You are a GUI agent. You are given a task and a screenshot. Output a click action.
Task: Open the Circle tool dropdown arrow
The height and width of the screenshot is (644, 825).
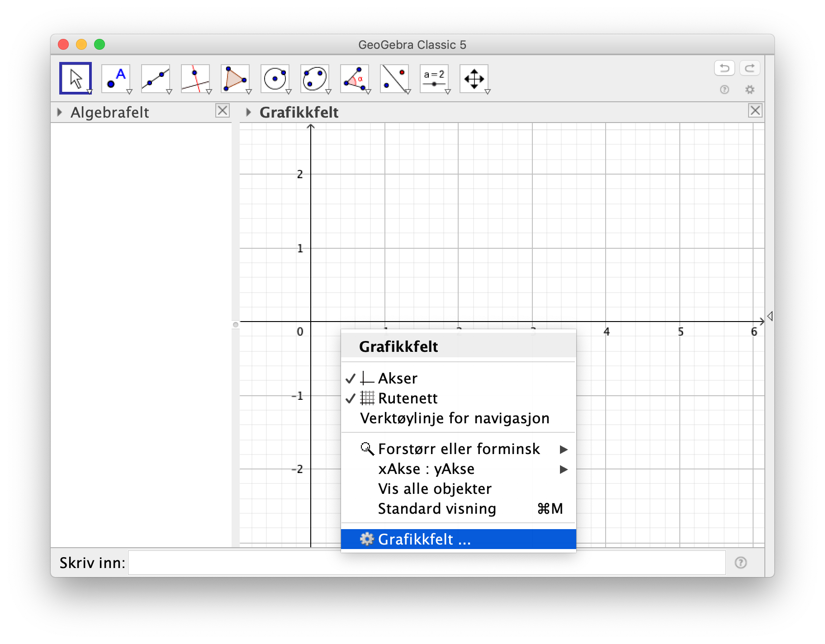(x=289, y=92)
